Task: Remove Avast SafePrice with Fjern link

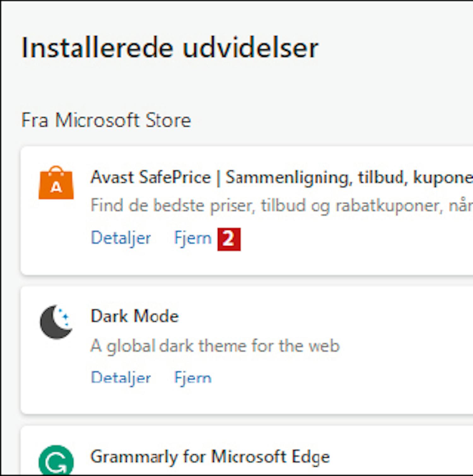Action: (193, 238)
